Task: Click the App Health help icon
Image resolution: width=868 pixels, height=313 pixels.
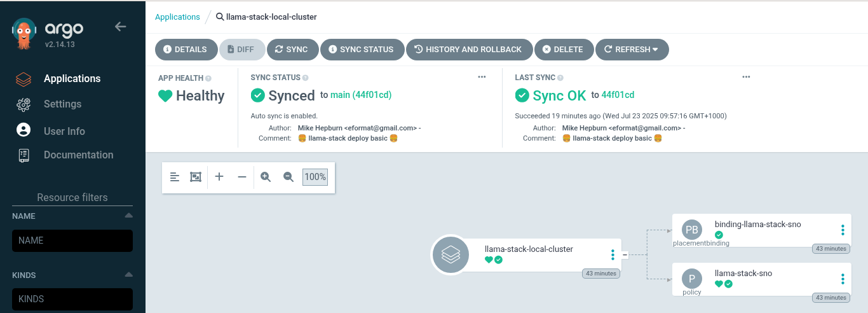Action: click(x=208, y=78)
